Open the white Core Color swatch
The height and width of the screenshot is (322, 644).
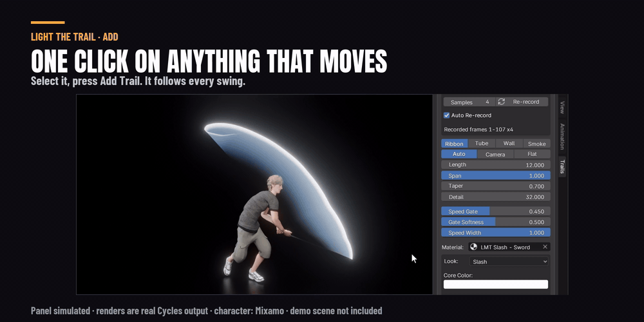496,284
